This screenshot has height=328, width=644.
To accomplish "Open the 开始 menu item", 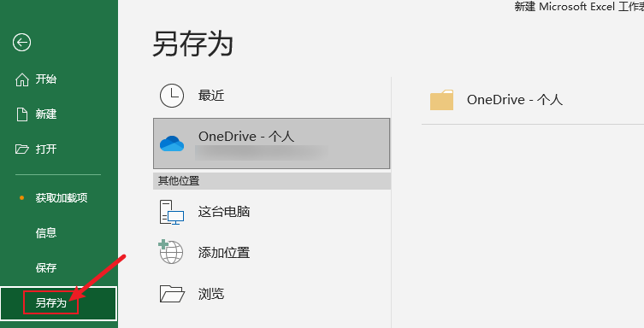I will pyautogui.click(x=46, y=79).
